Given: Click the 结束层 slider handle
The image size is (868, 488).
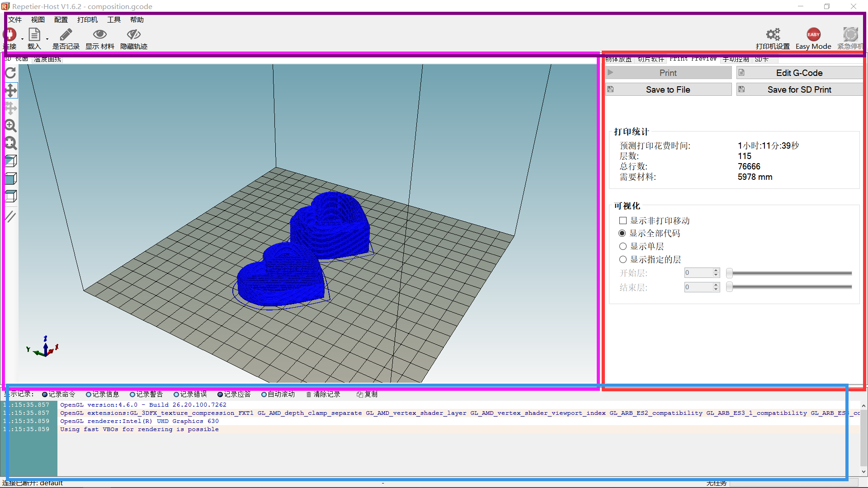Looking at the screenshot, I should 729,287.
